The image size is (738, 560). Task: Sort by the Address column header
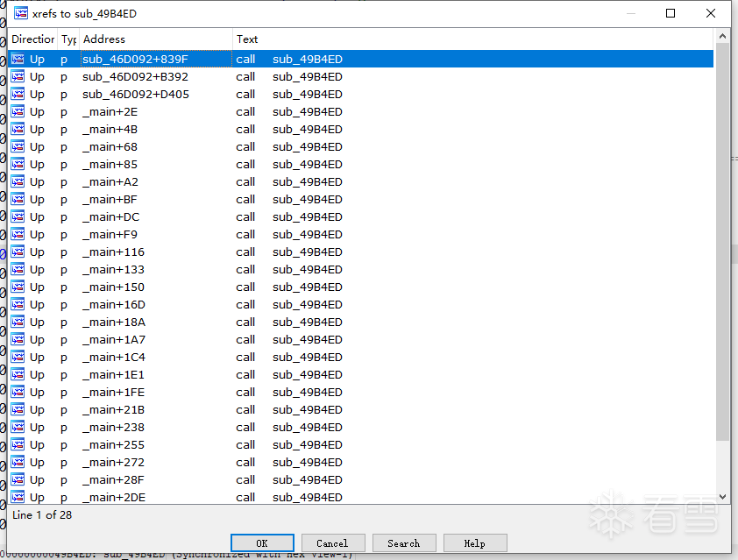[156, 39]
